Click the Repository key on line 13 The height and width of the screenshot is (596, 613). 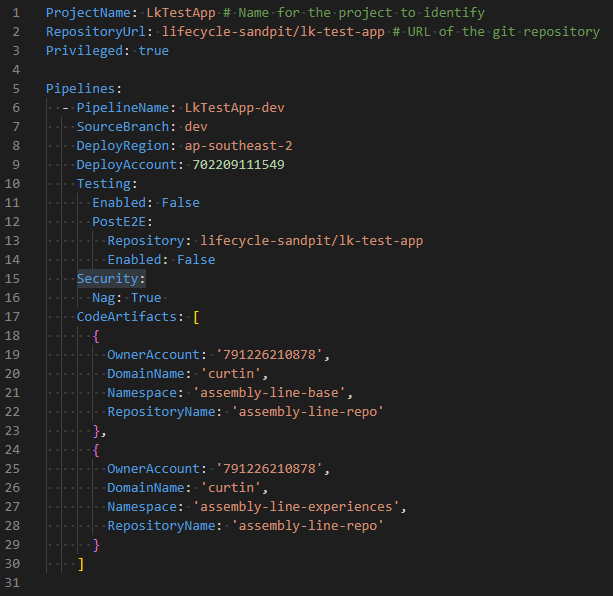(146, 241)
